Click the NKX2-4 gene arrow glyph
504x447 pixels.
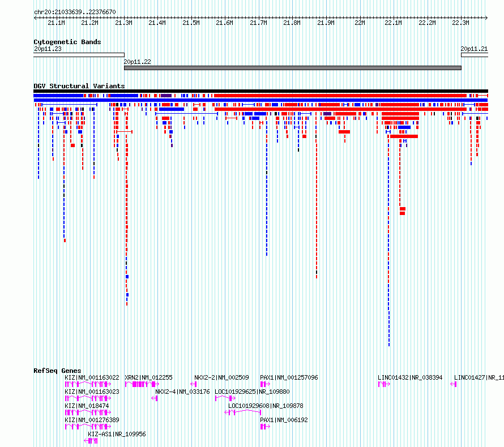(x=154, y=398)
